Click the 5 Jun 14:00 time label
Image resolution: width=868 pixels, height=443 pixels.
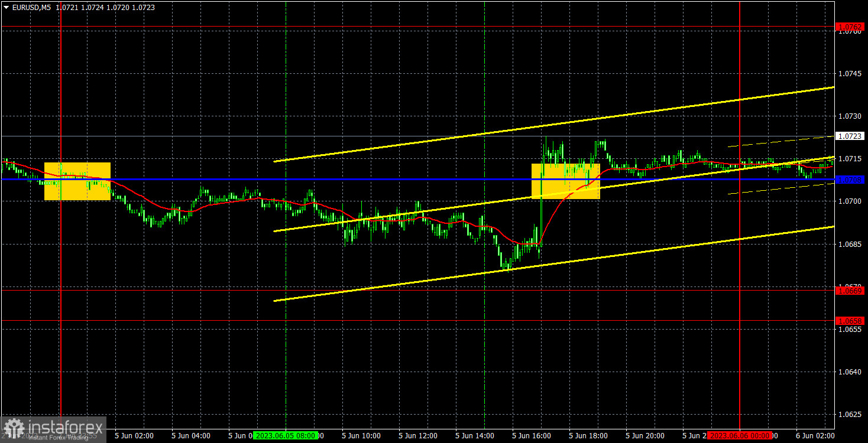[x=474, y=435]
